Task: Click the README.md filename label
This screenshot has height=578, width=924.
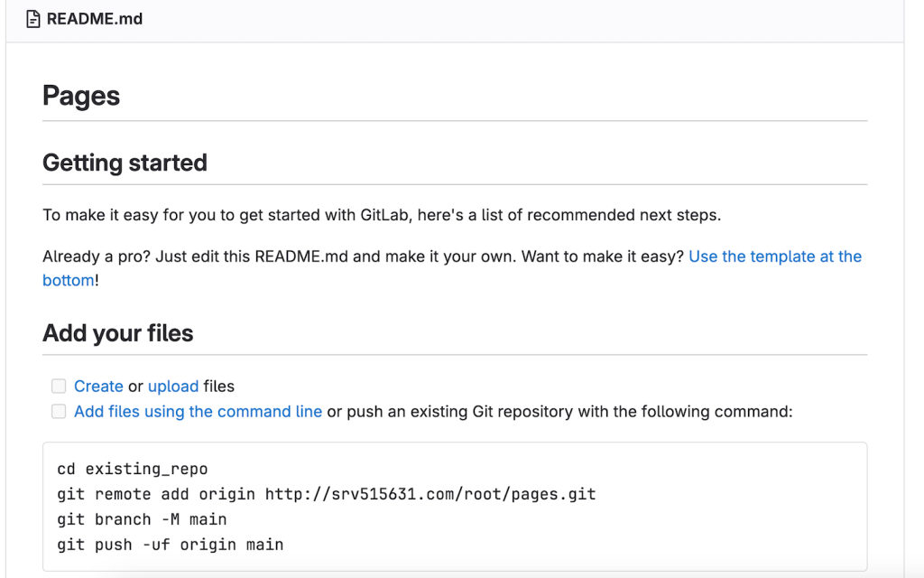Action: [x=92, y=17]
